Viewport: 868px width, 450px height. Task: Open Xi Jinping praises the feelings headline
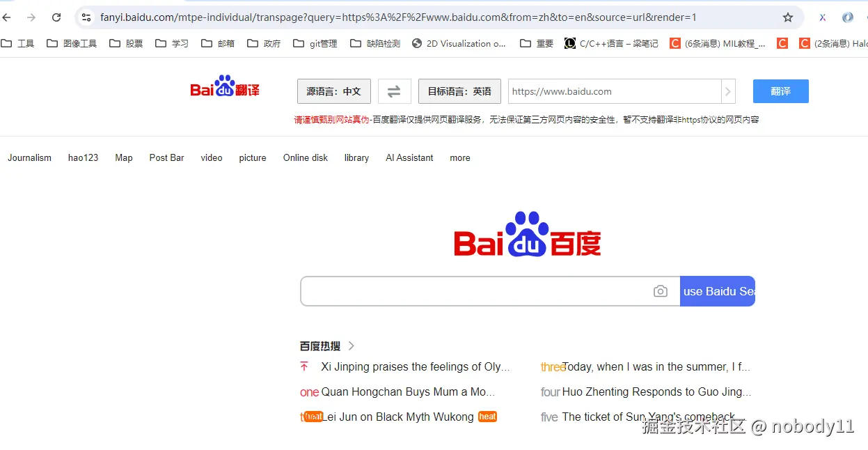(416, 366)
